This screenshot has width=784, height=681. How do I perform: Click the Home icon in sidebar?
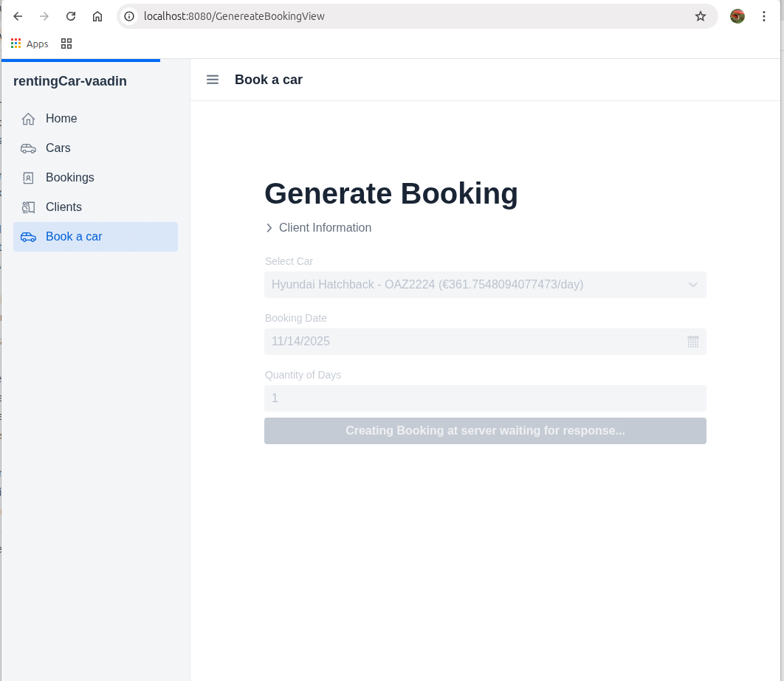28,119
